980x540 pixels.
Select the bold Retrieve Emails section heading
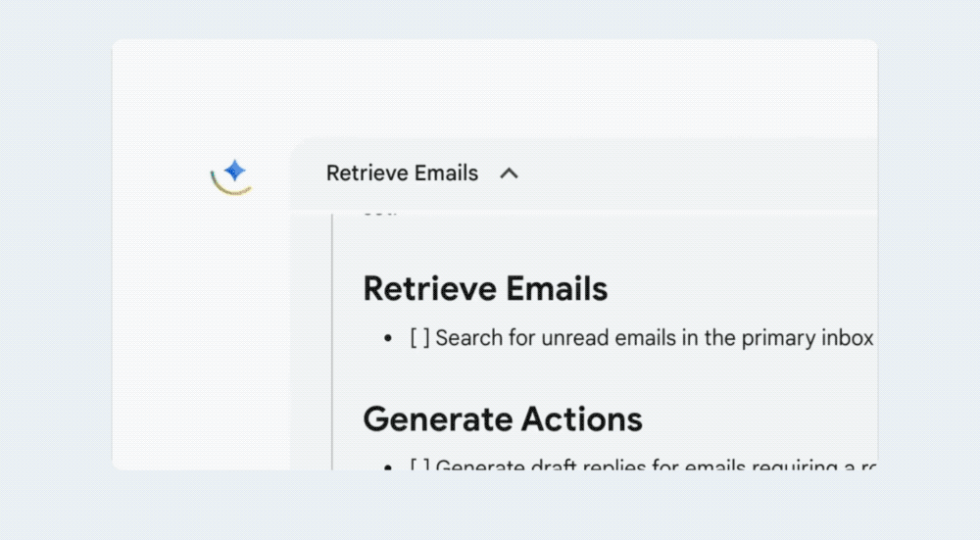pos(485,289)
